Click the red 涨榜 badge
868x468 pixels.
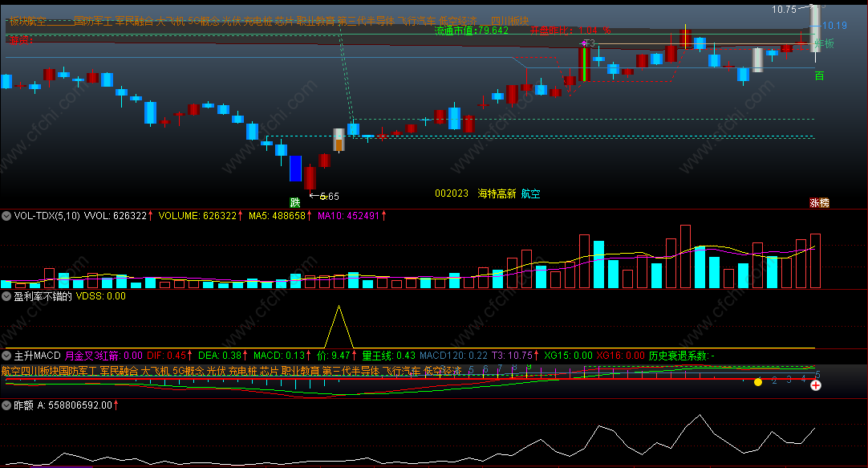(x=819, y=203)
